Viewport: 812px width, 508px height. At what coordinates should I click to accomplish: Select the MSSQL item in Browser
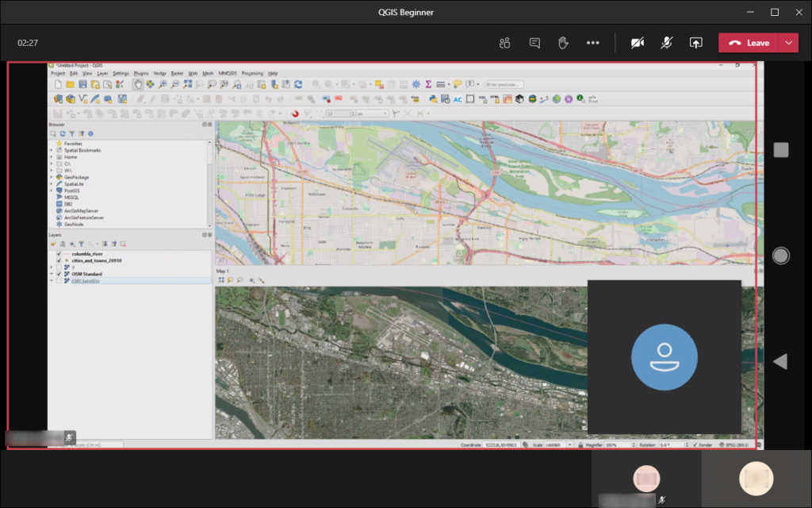point(71,198)
